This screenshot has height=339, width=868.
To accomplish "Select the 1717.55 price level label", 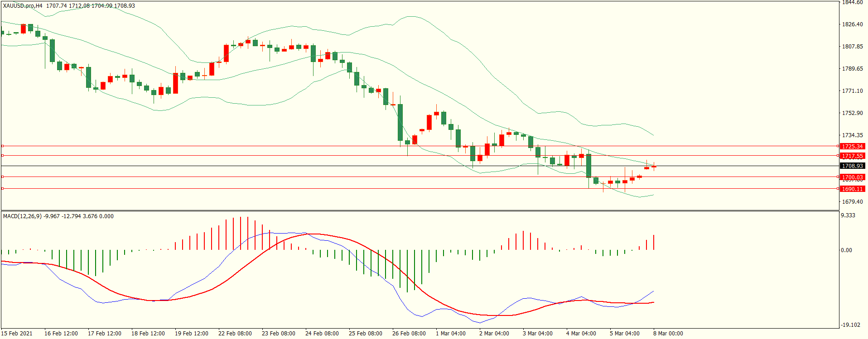I will click(852, 156).
